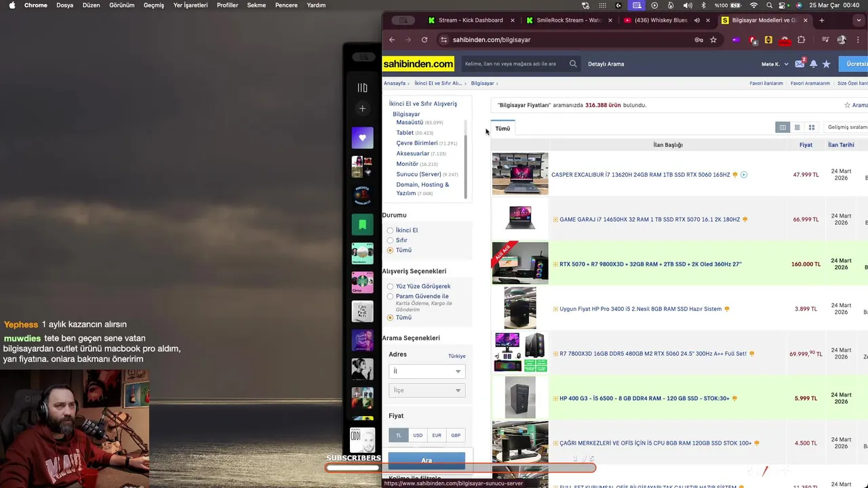Switch to Stream - Kick Dashboard tab
Screen dimensions: 868x488
coord(470,20)
